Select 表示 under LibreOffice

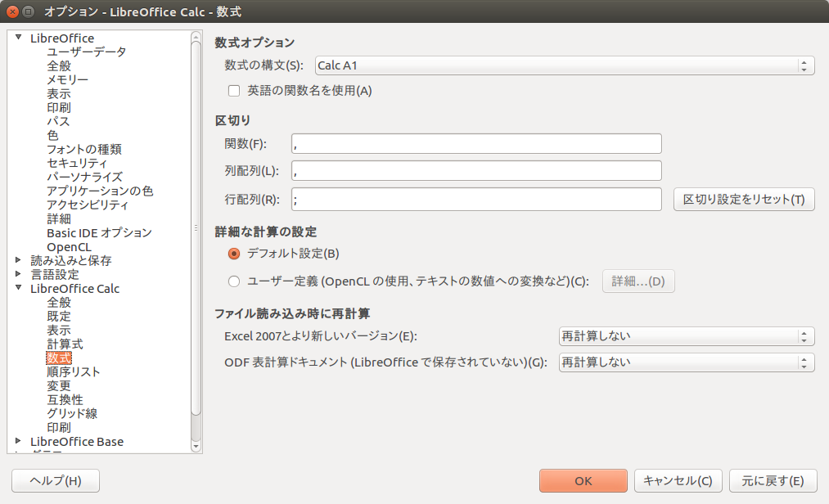pyautogui.click(x=59, y=93)
